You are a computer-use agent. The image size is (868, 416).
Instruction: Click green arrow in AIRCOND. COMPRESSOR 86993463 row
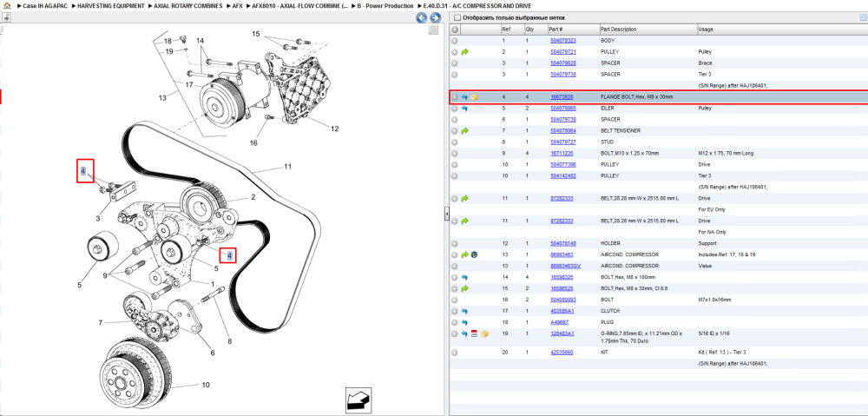[x=464, y=254]
